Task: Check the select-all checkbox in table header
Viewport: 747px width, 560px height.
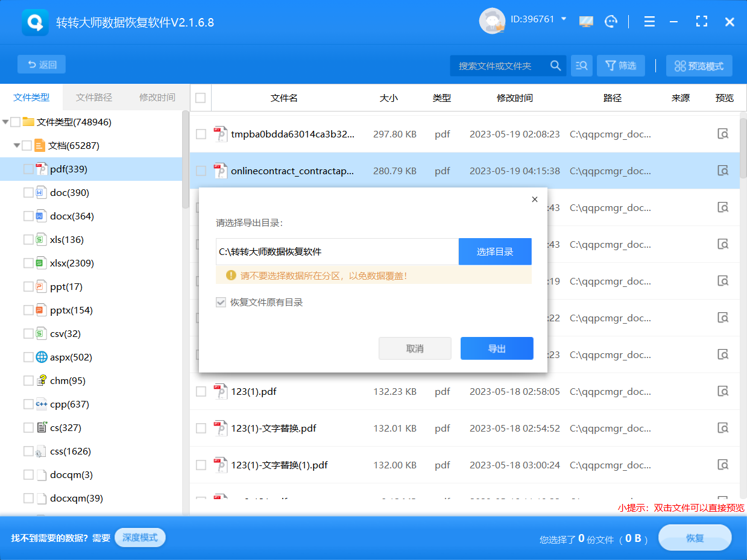Action: tap(201, 98)
